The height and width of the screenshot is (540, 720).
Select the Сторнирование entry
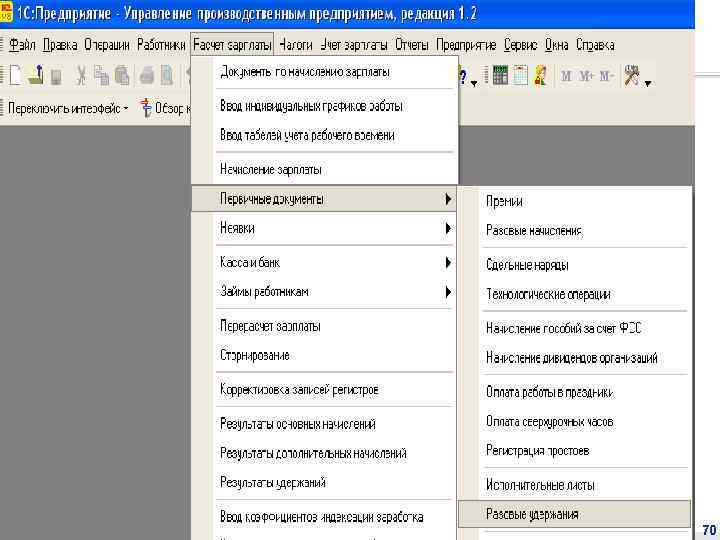coord(325,355)
